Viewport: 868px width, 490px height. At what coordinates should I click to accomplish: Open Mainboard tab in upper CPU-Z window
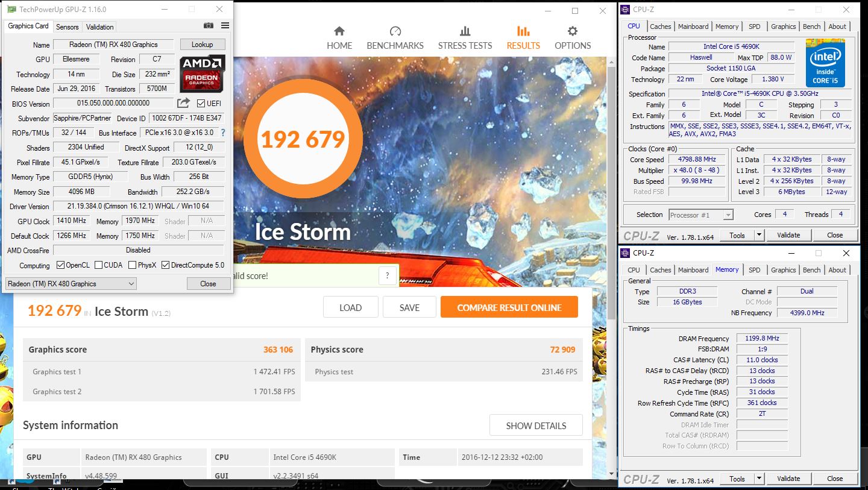pos(693,27)
